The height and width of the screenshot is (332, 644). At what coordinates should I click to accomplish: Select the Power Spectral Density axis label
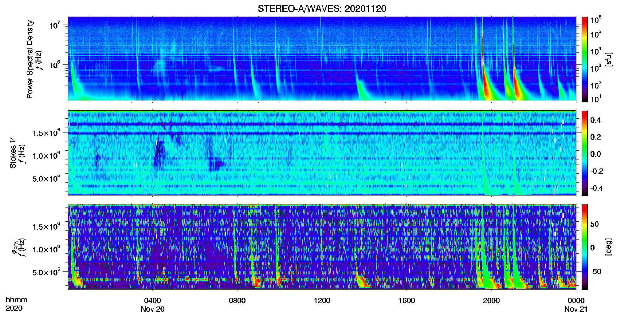point(30,59)
